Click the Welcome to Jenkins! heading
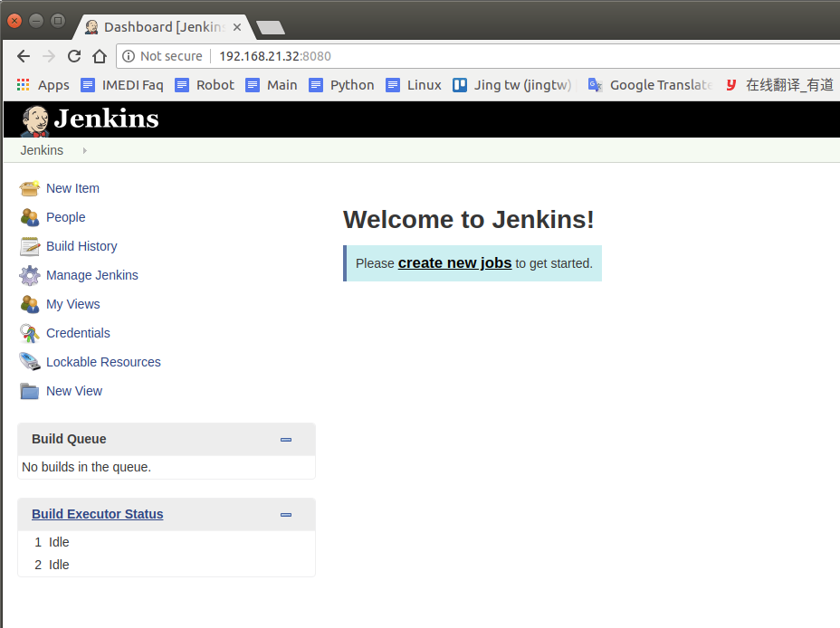 (x=469, y=220)
